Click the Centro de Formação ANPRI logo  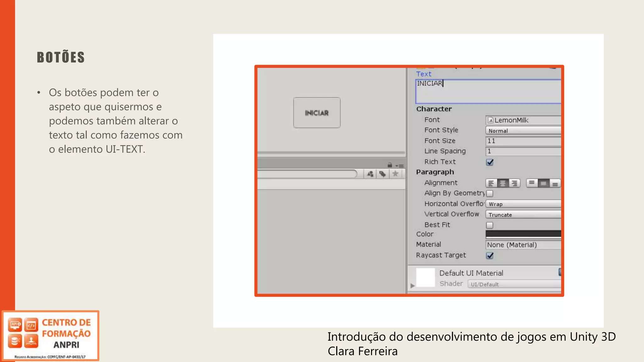50,336
